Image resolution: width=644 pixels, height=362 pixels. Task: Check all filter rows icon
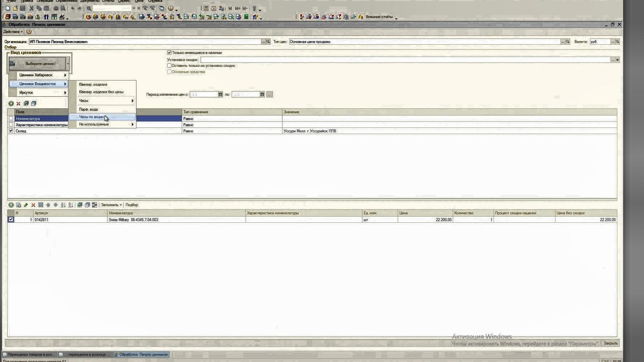point(26,104)
